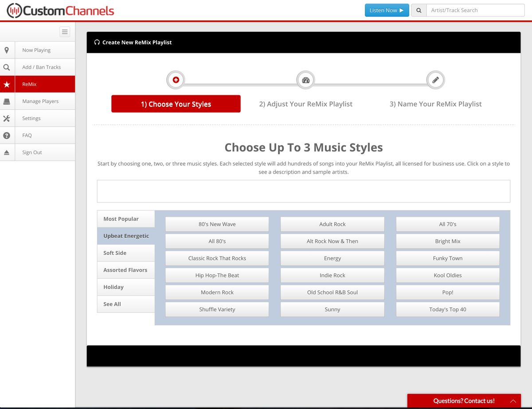
Task: Click the headphones icon in the ReMix header
Action: point(97,42)
